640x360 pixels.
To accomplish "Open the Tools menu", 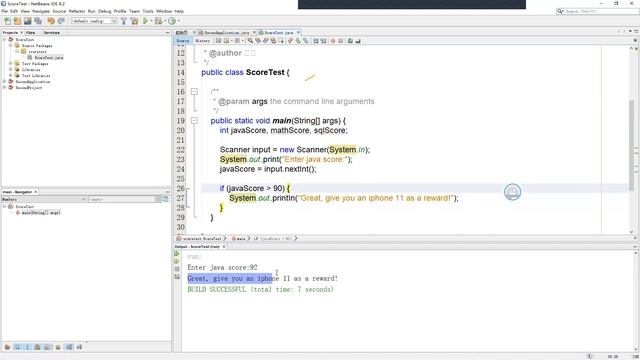I will click(148, 11).
